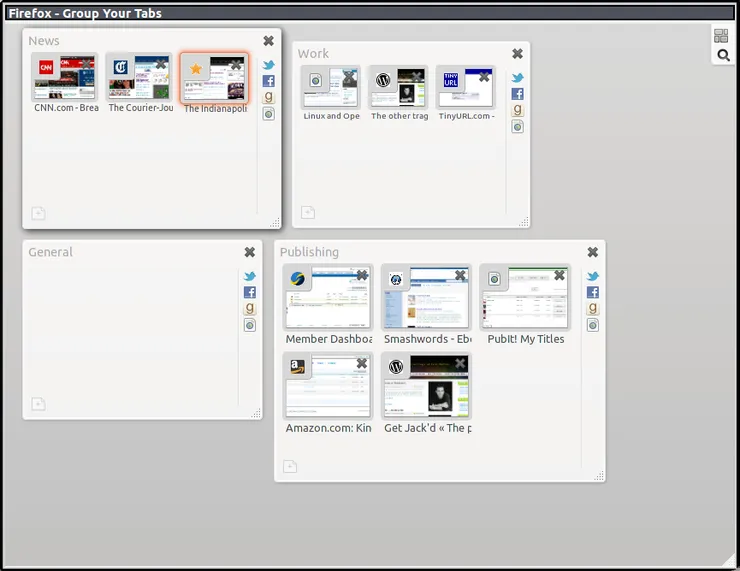Image resolution: width=740 pixels, height=571 pixels.
Task: Close the PubIt! My Titles tab
Action: coord(559,275)
